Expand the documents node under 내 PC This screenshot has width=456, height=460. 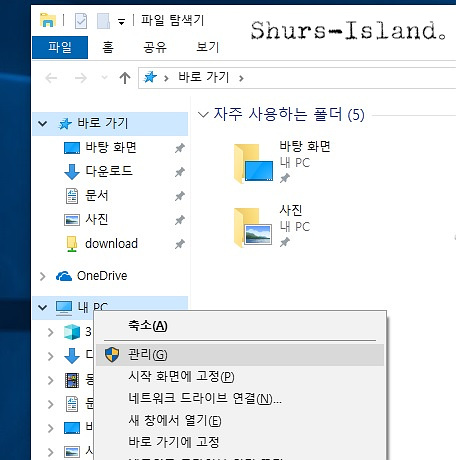(x=50, y=404)
